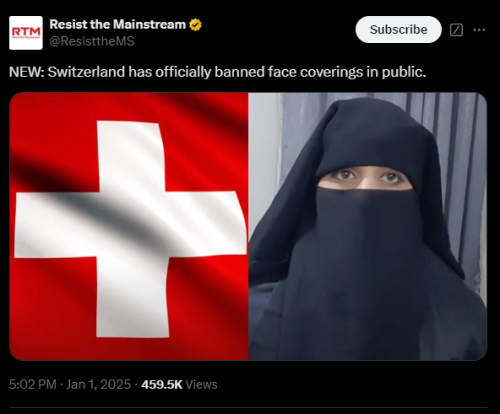Click the 459.5K view count

point(162,384)
